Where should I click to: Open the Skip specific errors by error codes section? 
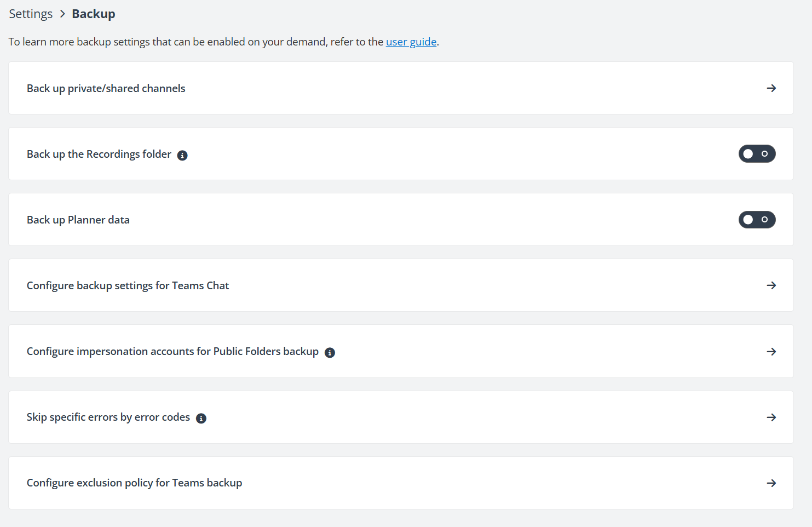coord(108,417)
